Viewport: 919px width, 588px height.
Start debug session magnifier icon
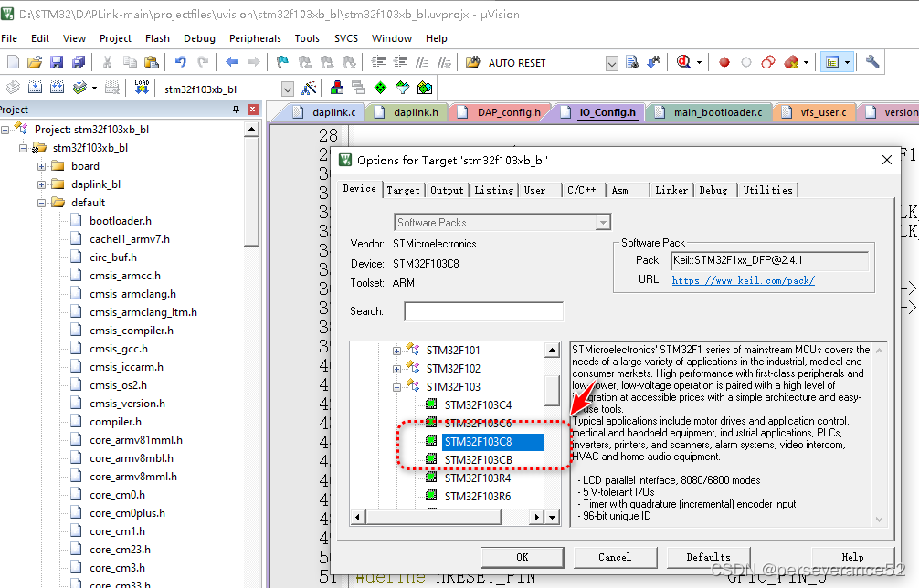(x=683, y=62)
